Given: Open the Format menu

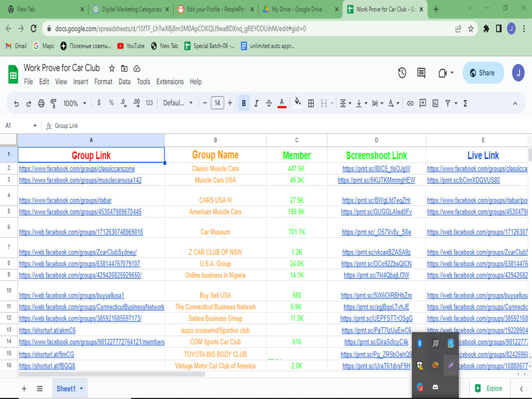Looking at the screenshot, I should [x=103, y=82].
